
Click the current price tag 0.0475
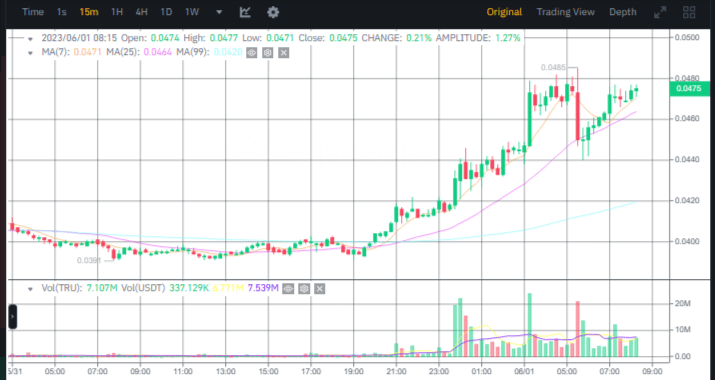tap(689, 88)
